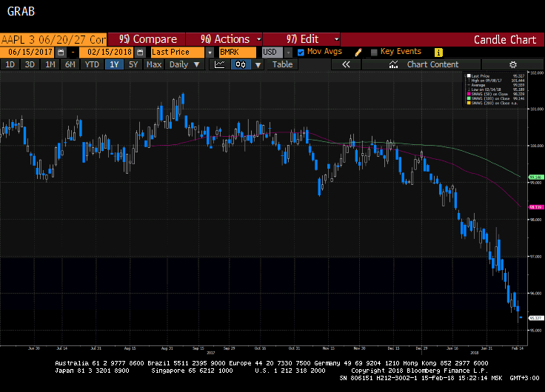
Task: Open the end date calendar picker icon
Action: tap(140, 53)
